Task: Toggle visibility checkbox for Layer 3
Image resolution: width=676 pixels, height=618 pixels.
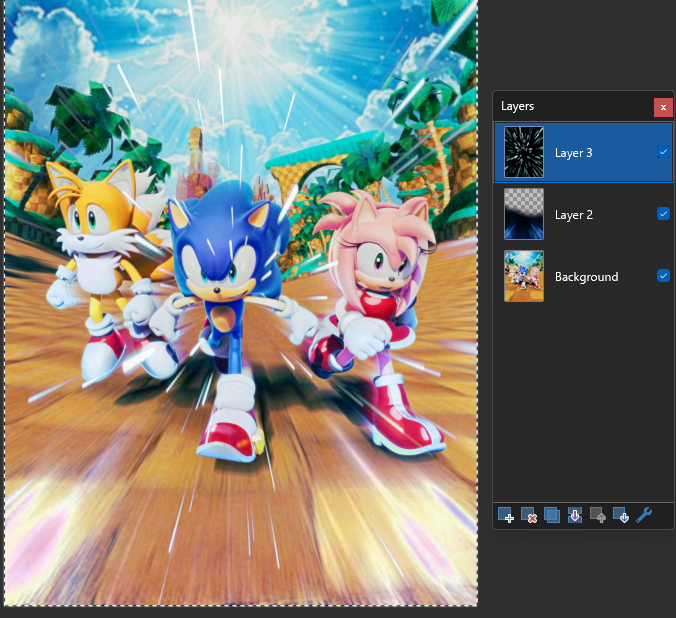Action: [x=663, y=152]
